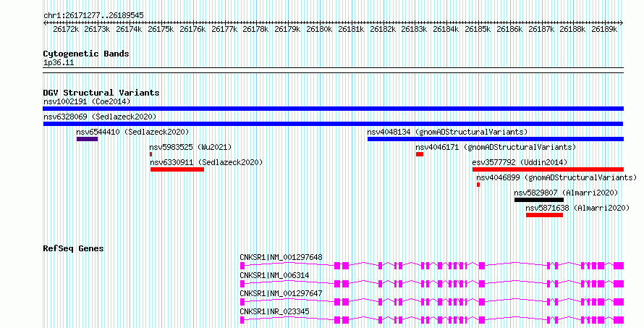The image size is (644, 328).
Task: Click the 1p36.11 cytogenetic band label
Action: point(59,62)
